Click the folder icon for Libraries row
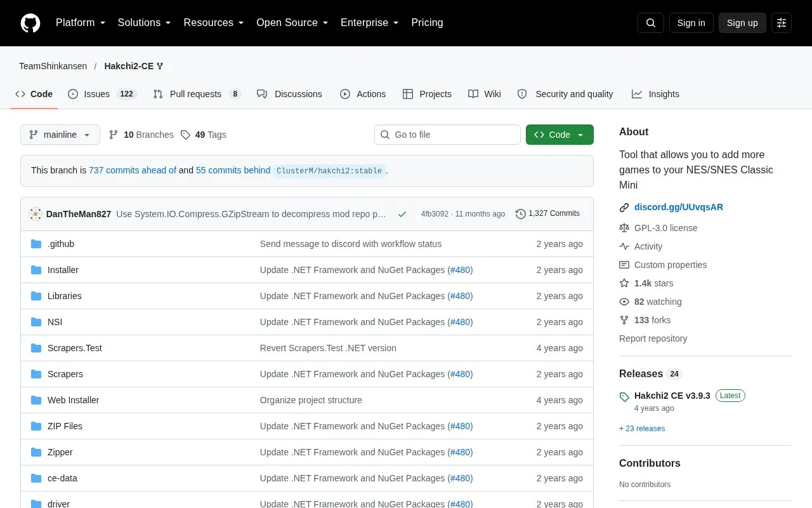 [36, 296]
